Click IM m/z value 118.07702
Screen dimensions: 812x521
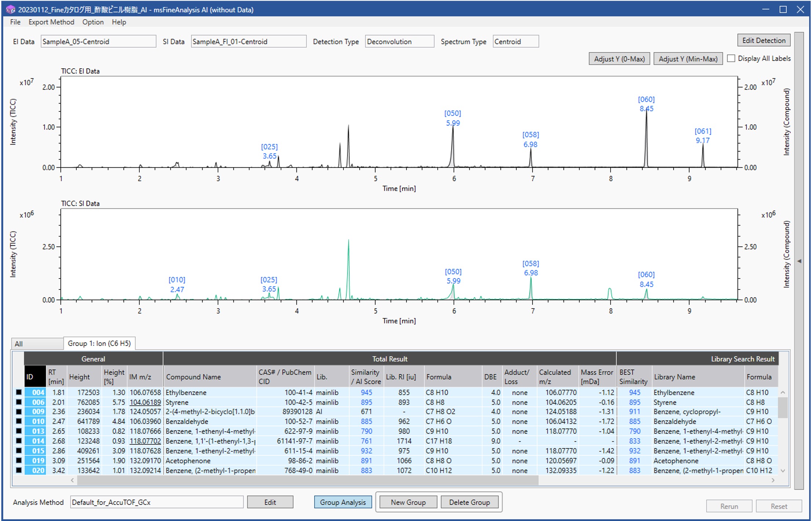(145, 441)
